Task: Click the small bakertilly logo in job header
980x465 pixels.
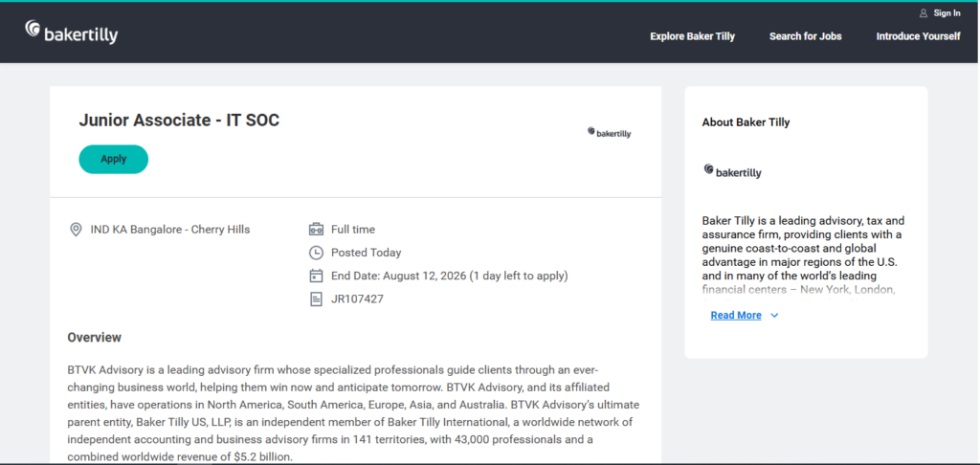Action: pos(610,132)
